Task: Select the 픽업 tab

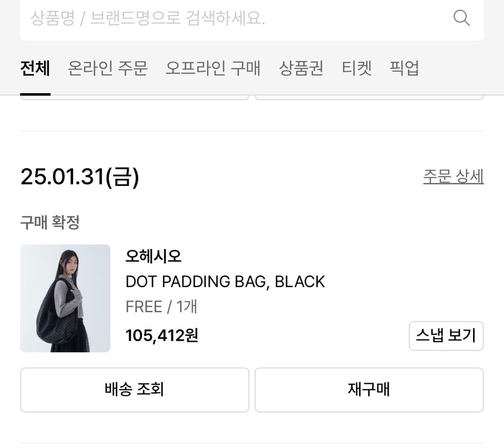Action: [405, 68]
